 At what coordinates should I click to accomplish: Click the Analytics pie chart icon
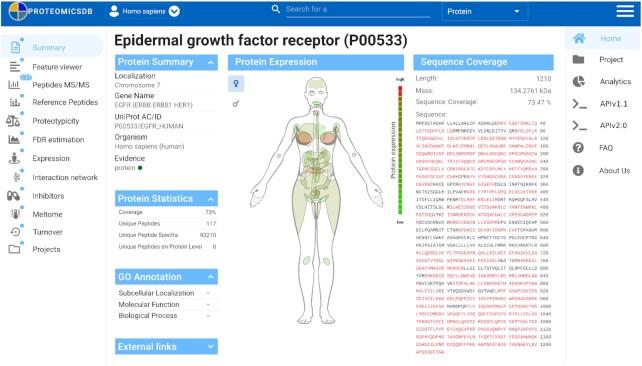tap(578, 81)
